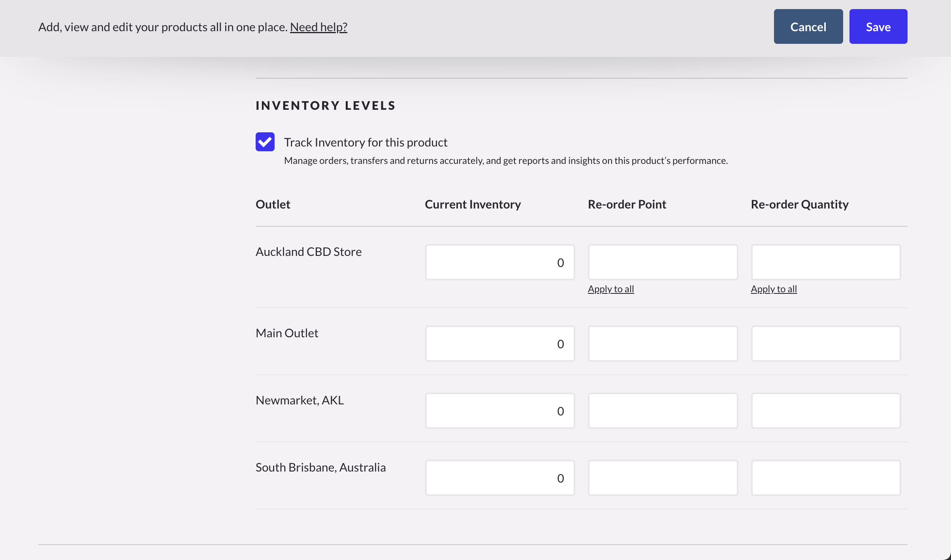Screen dimensions: 951x560
Task: Click the Track Inventory label text
Action: click(x=365, y=142)
